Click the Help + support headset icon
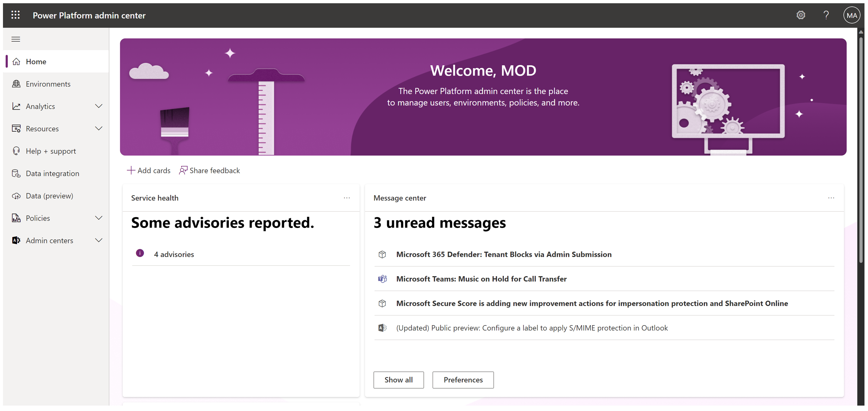The image size is (868, 411). [16, 151]
